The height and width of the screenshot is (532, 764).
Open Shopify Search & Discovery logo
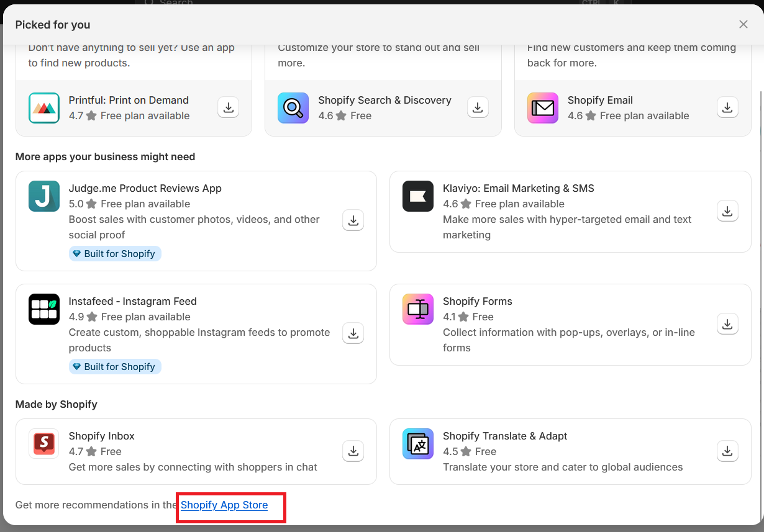pos(293,108)
